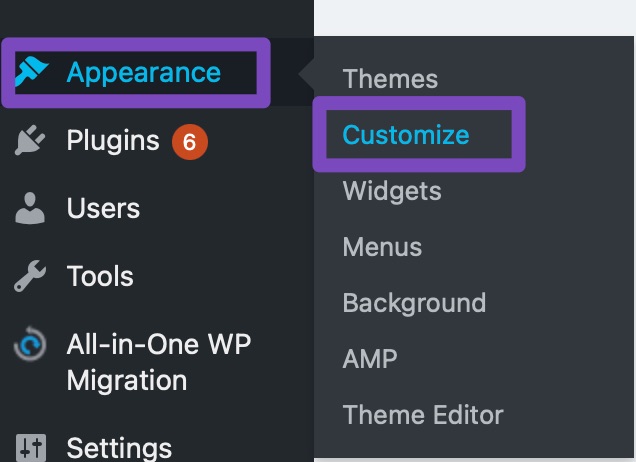Open Customize from the submenu

pyautogui.click(x=405, y=135)
